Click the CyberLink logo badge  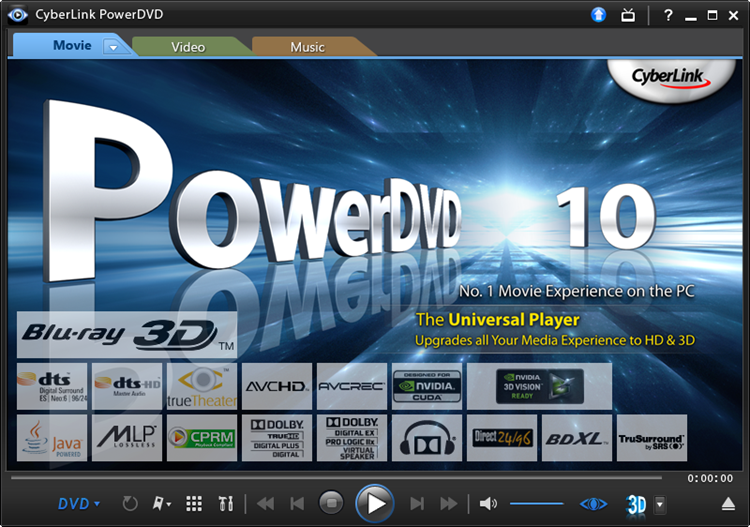click(x=671, y=80)
